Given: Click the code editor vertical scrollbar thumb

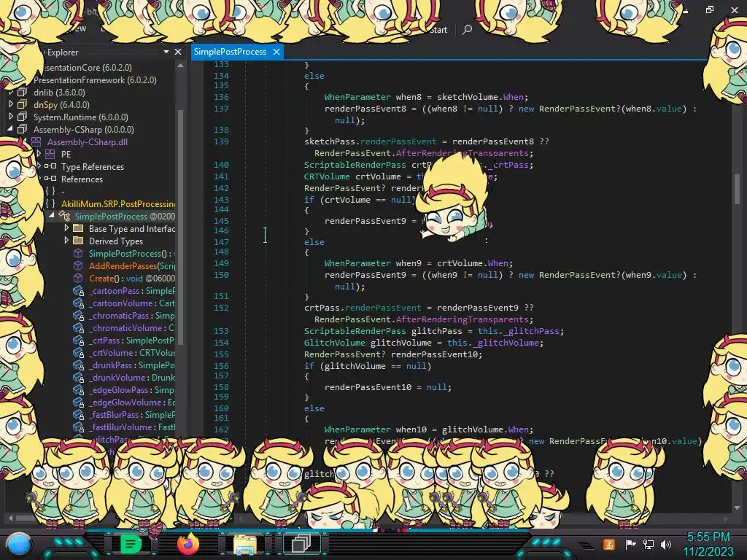Looking at the screenshot, I should (x=737, y=189).
